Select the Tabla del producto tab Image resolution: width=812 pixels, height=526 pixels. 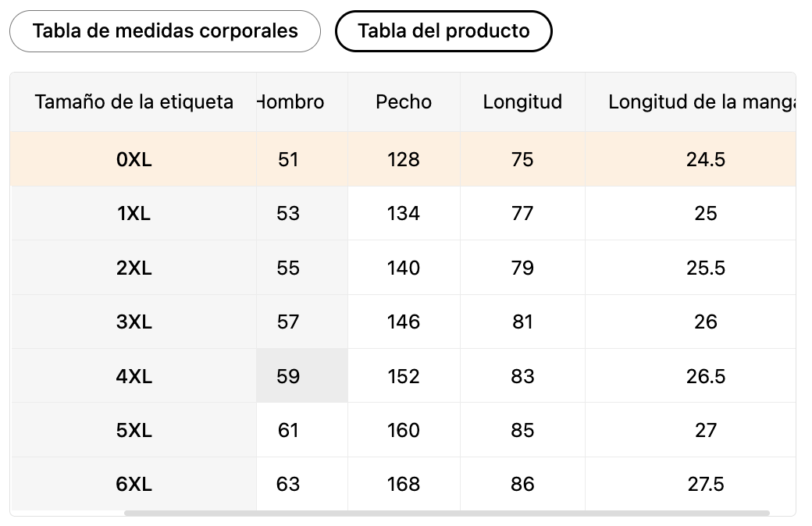pos(443,31)
